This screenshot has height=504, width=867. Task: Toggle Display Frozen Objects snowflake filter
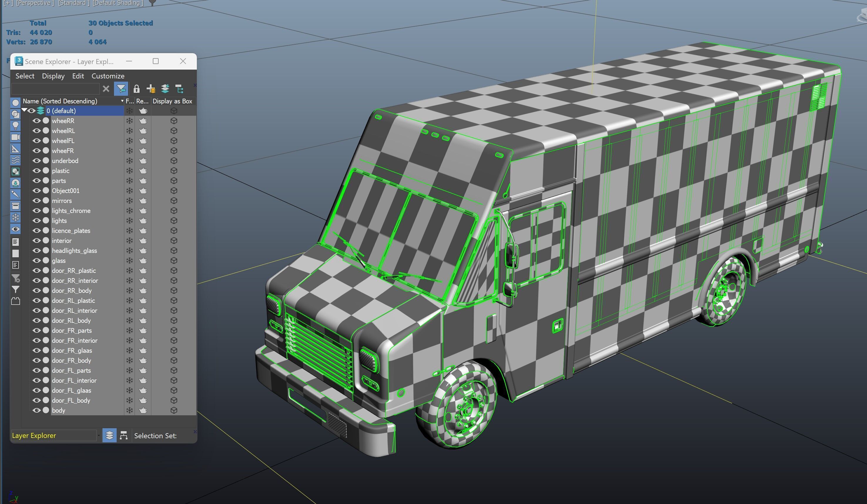[16, 217]
